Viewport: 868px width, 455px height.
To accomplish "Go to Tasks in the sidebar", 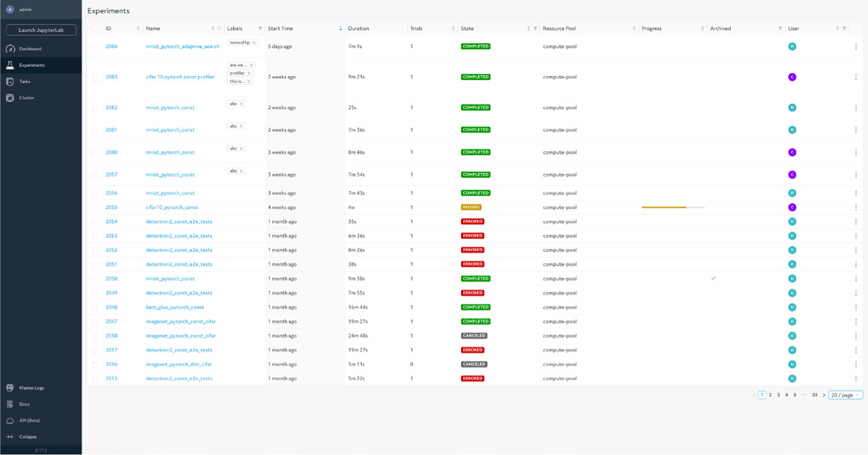I will click(24, 81).
